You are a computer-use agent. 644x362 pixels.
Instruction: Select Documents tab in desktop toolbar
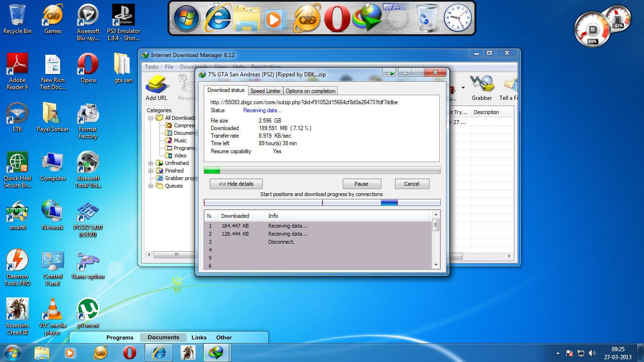(x=164, y=337)
